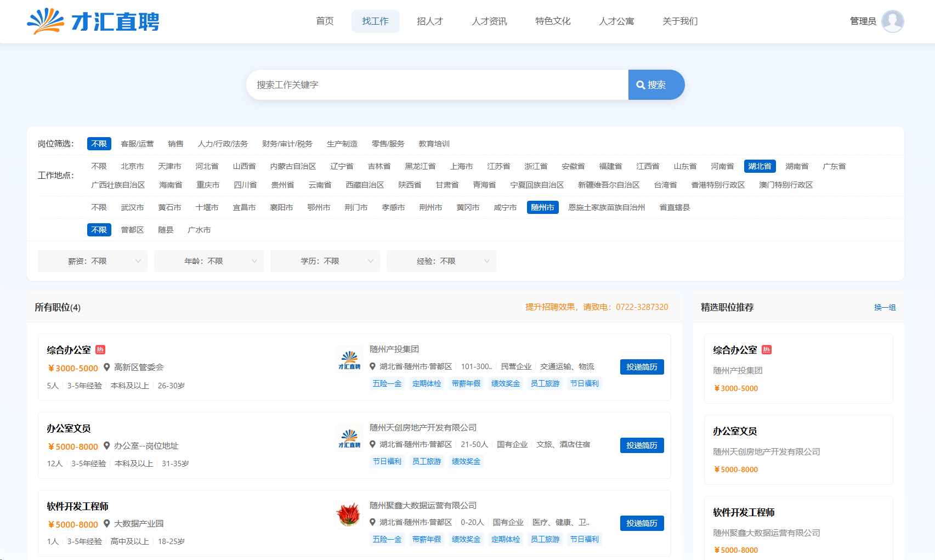
Task: Click the 才汇直聘 site logo
Action: [93, 21]
